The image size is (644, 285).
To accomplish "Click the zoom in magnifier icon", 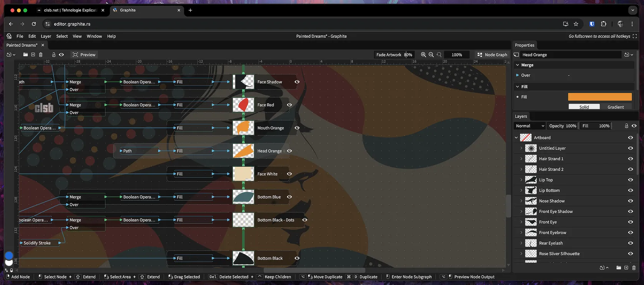I will coord(423,55).
